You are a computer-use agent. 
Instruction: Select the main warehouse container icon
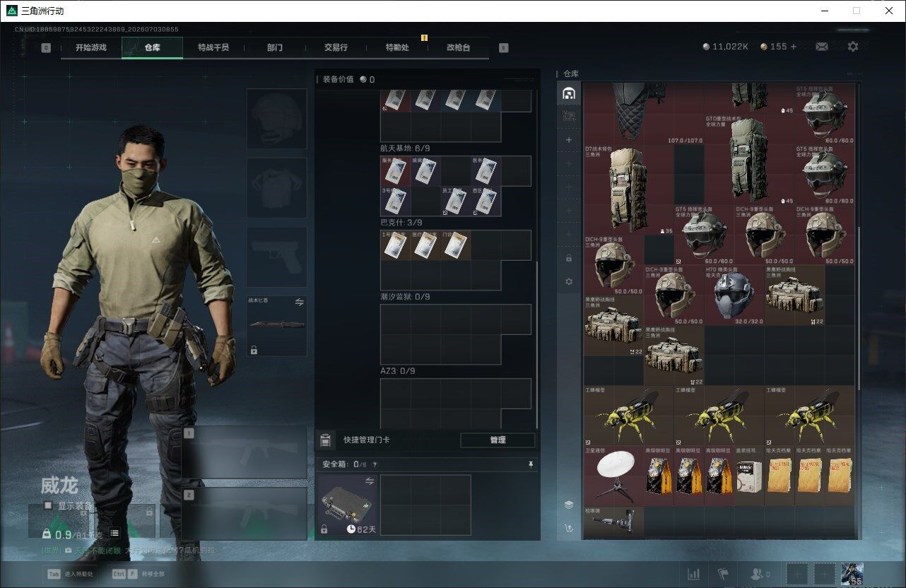tap(569, 93)
